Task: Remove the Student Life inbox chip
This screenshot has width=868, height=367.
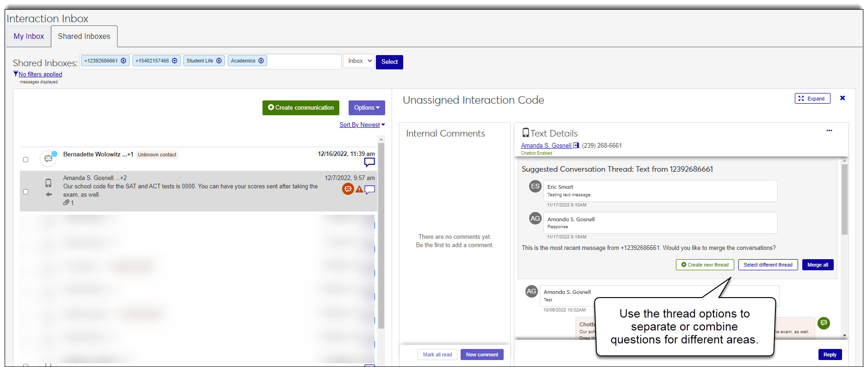Action: click(x=219, y=61)
